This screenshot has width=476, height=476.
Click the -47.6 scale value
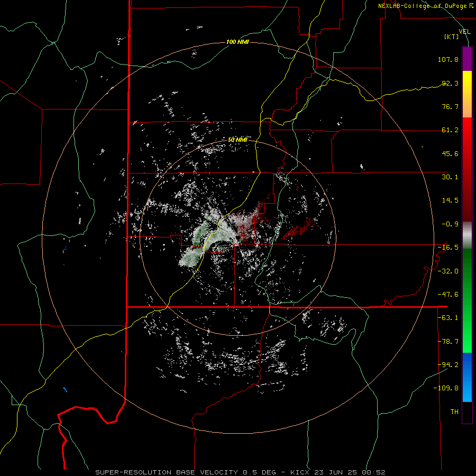448,295
